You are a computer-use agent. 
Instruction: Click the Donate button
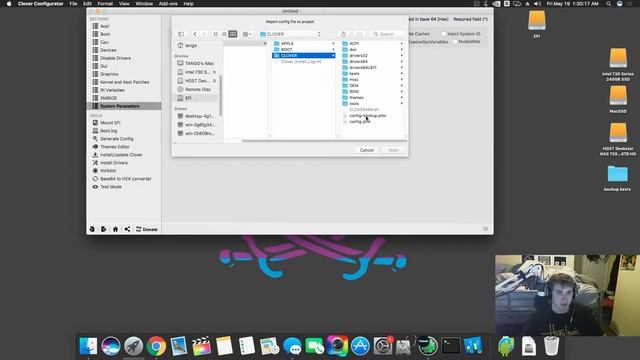point(147,229)
